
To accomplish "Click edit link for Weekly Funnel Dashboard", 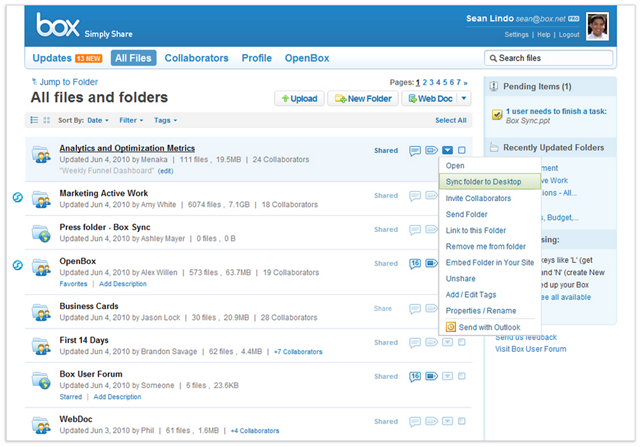I will point(165,171).
